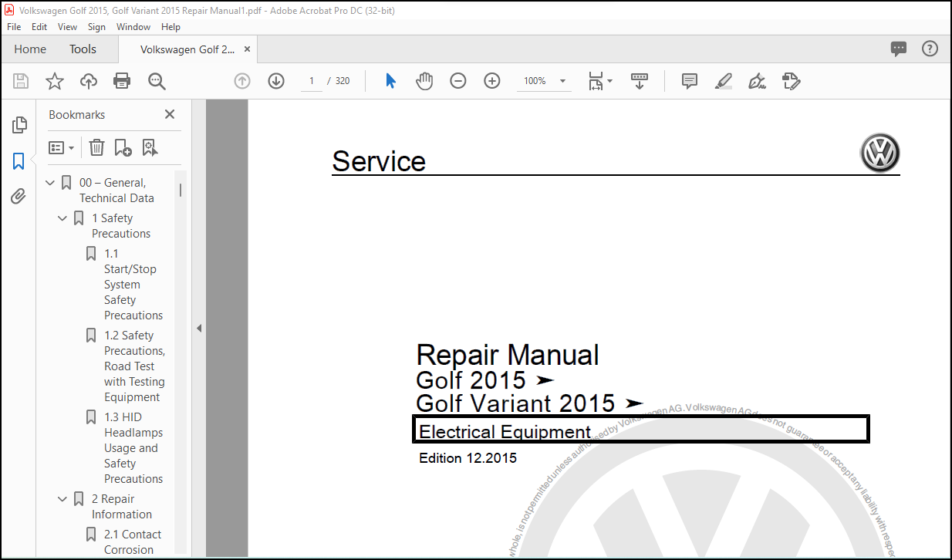Open bookmark 1.2 Safety Precautions, Road Test
952x560 pixels.
(134, 366)
